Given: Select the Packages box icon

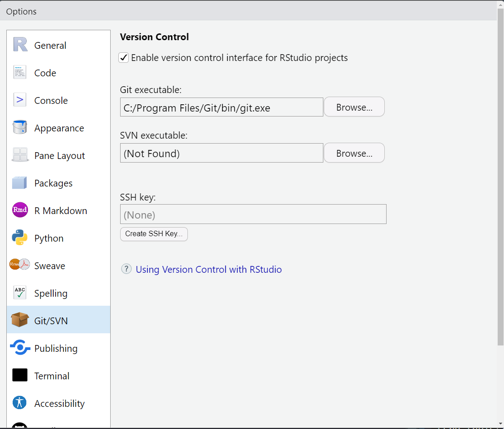Looking at the screenshot, I should pos(20,183).
